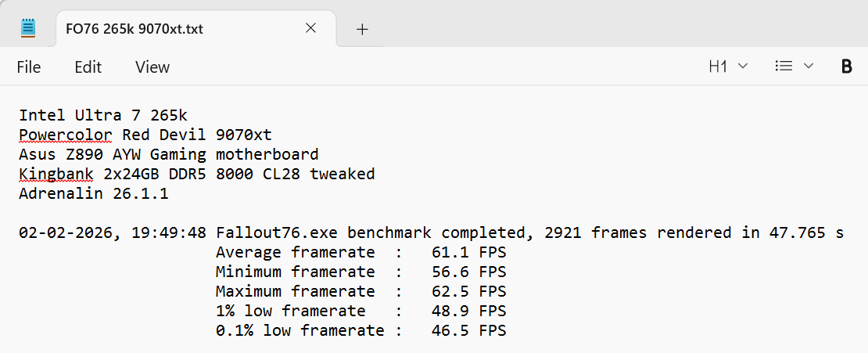Click the misspelled word Powercolor
Viewport: 868px width, 353px height.
[66, 135]
